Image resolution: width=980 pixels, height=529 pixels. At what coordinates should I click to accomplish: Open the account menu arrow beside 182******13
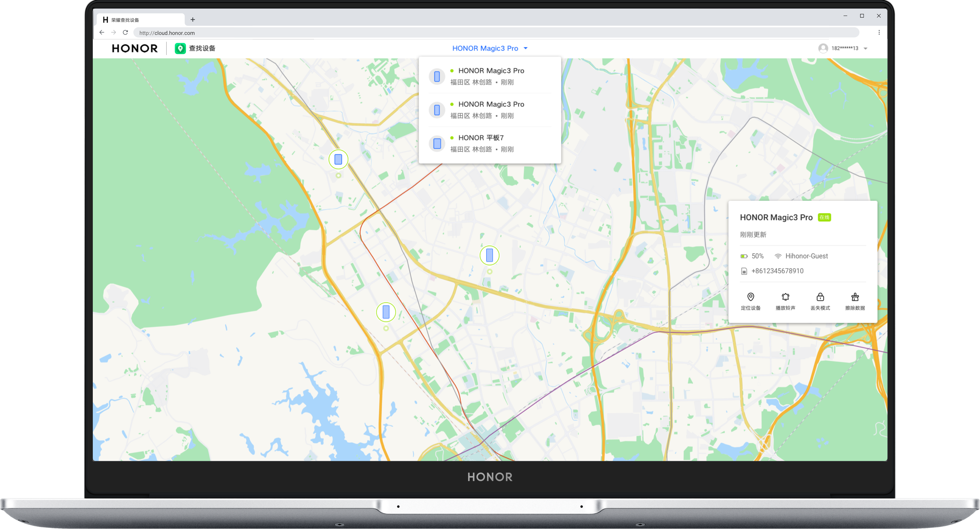click(x=866, y=49)
